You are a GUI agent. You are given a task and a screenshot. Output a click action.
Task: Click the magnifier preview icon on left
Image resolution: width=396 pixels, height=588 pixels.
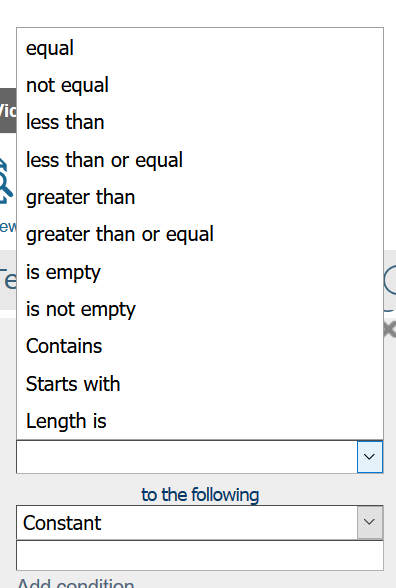coord(6,182)
